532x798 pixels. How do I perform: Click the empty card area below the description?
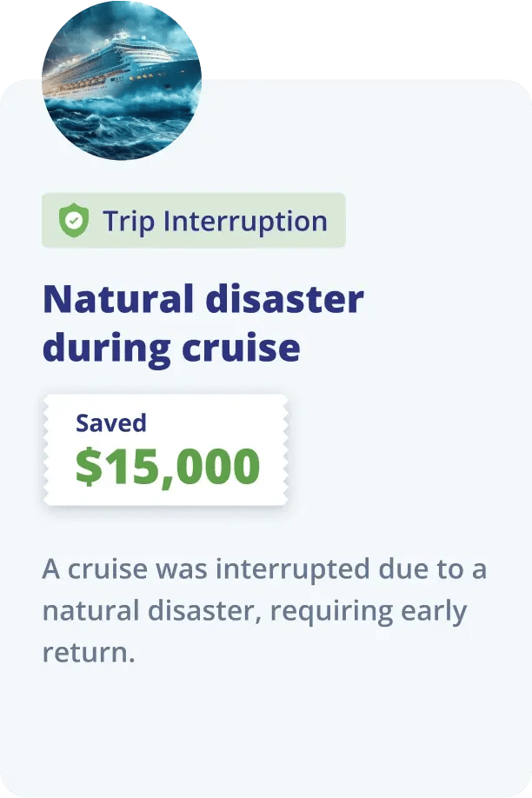point(266,730)
